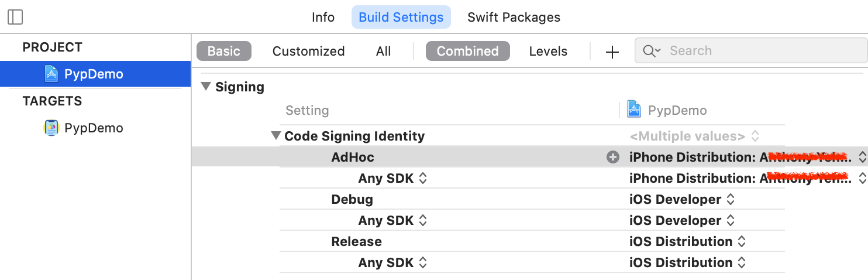The height and width of the screenshot is (280, 868).
Task: Click in the Search settings field
Action: click(x=751, y=51)
